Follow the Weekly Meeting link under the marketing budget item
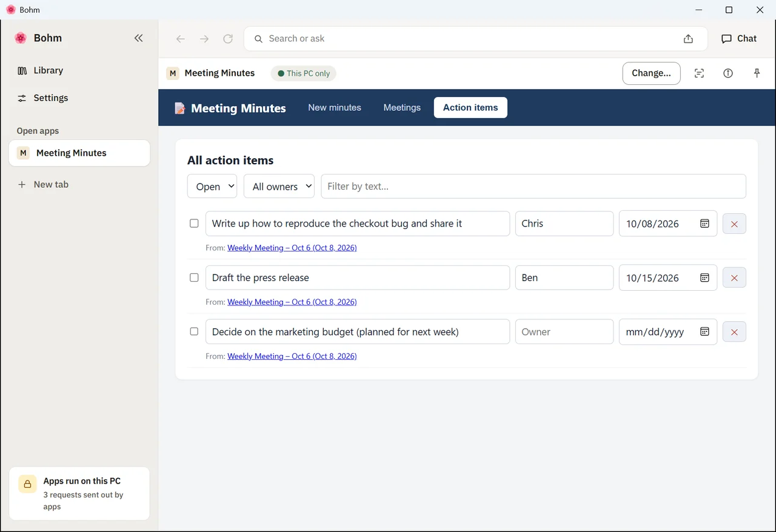 pyautogui.click(x=292, y=356)
